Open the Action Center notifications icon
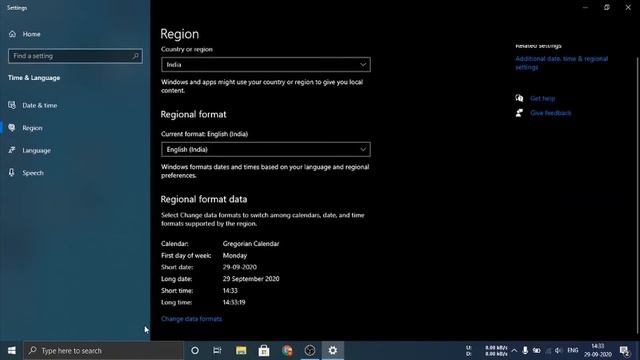The height and width of the screenshot is (360, 640). pos(624,351)
